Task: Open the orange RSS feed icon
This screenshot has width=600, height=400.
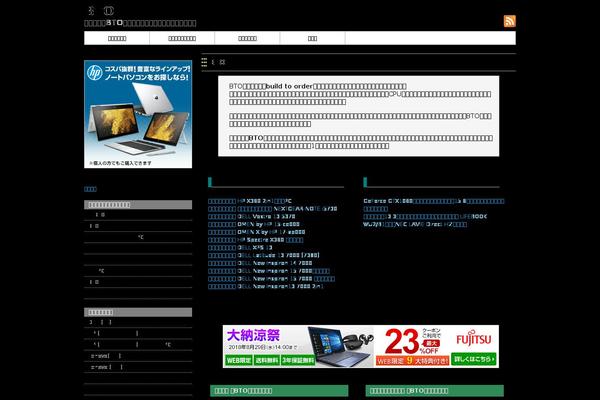Action: (509, 21)
